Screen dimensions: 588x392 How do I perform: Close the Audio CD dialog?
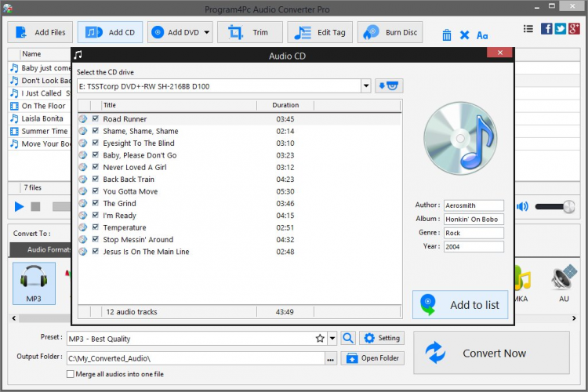(x=499, y=53)
